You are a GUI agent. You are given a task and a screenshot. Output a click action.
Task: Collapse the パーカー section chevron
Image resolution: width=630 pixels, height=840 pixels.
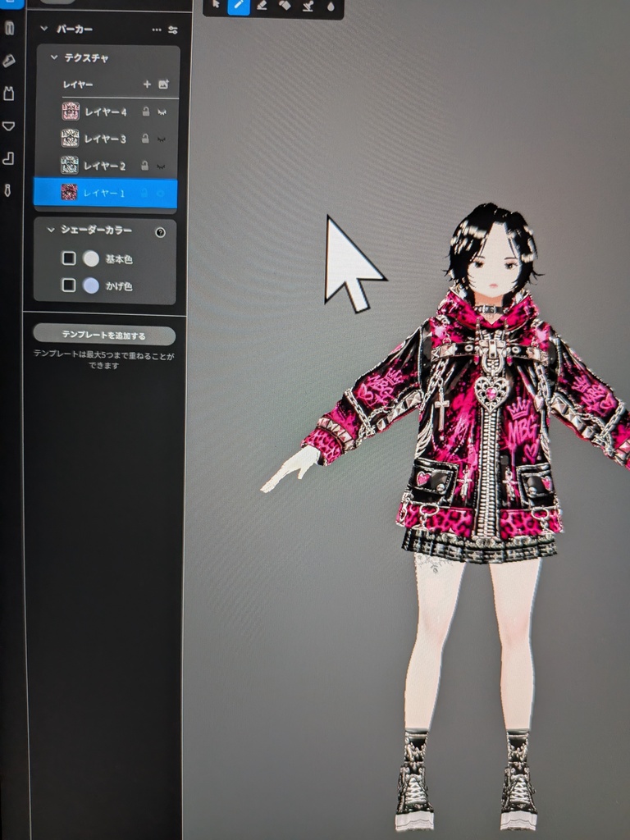(x=44, y=29)
